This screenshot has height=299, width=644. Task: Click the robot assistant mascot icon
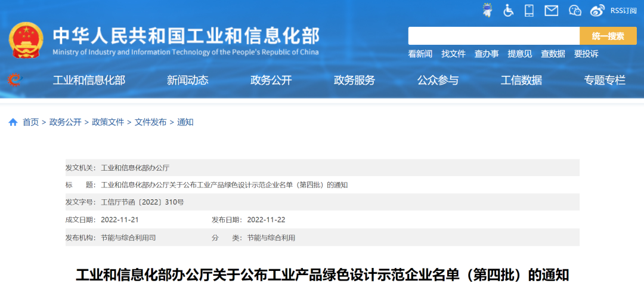(488, 10)
